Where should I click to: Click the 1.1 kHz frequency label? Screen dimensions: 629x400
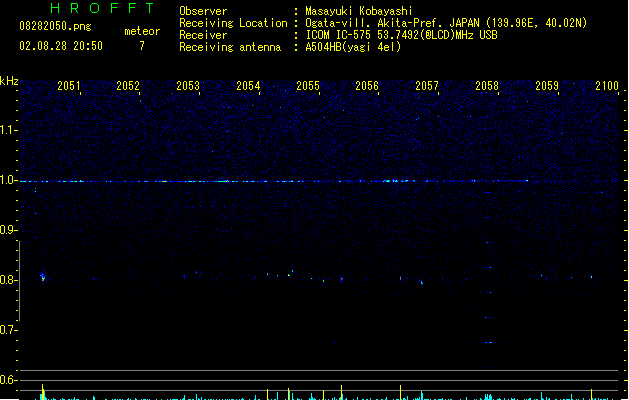click(x=8, y=130)
